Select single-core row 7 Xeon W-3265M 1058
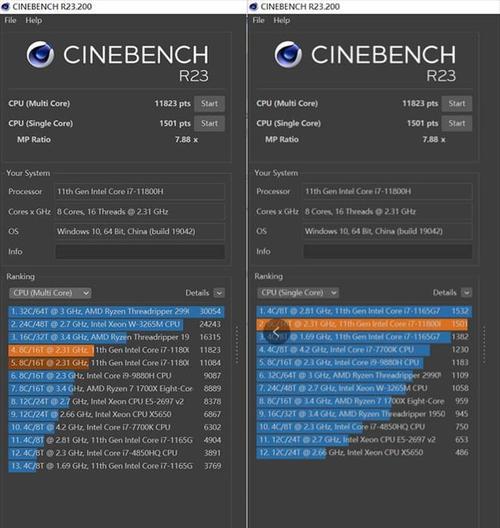 [x=364, y=388]
